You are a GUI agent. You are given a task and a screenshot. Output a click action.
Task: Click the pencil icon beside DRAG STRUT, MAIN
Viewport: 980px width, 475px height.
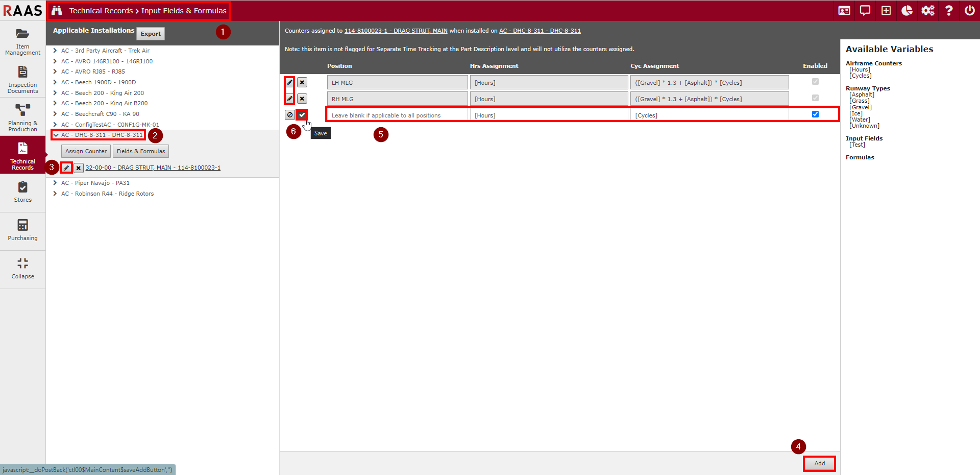[66, 168]
